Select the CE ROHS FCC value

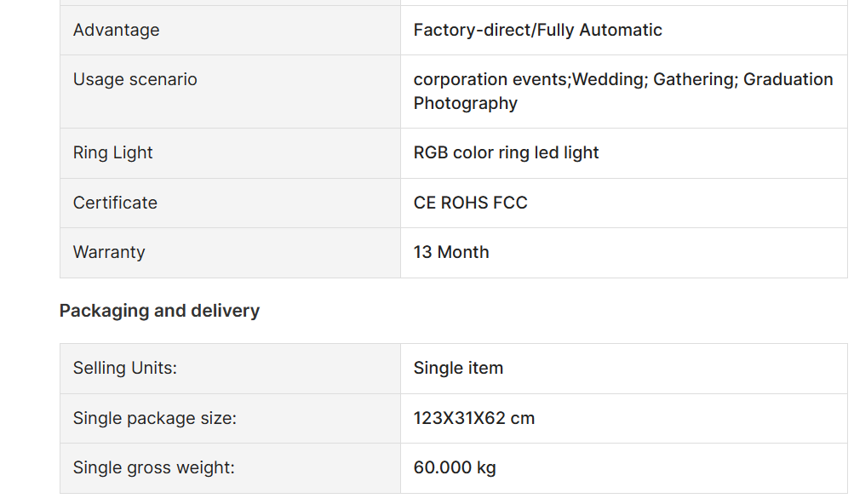click(471, 203)
